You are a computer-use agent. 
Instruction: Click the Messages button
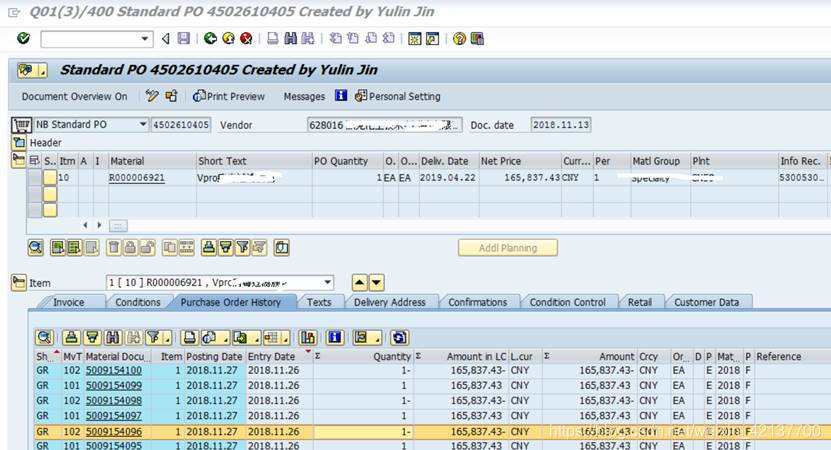[304, 96]
